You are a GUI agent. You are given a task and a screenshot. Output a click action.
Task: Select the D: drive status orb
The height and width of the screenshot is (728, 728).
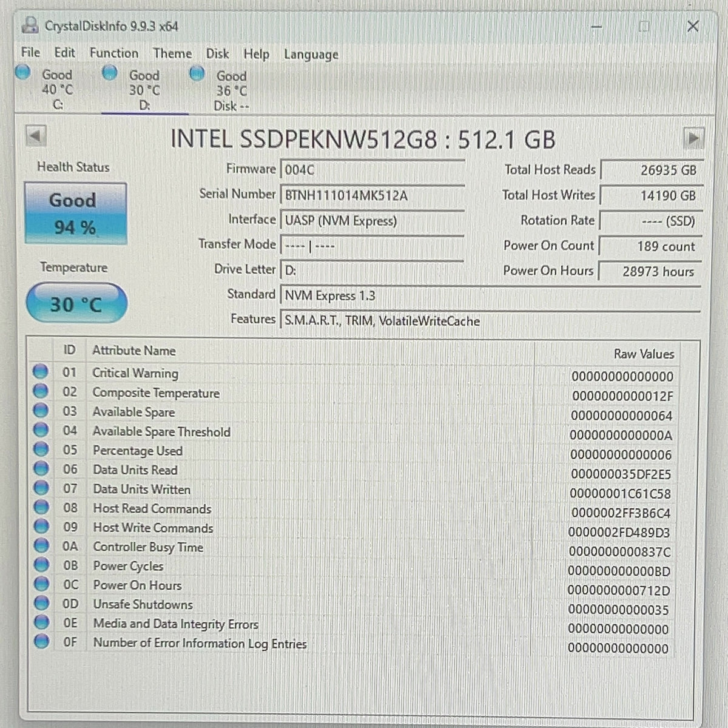(x=110, y=73)
